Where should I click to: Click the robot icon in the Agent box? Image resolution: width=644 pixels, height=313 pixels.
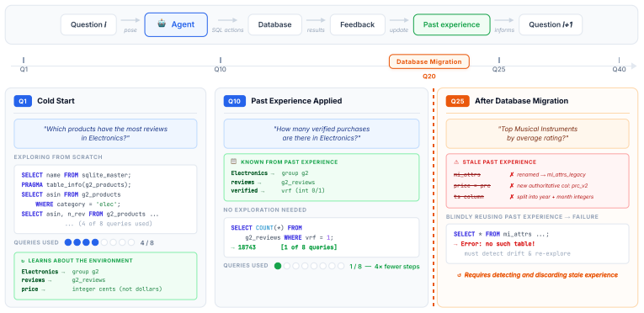[162, 24]
